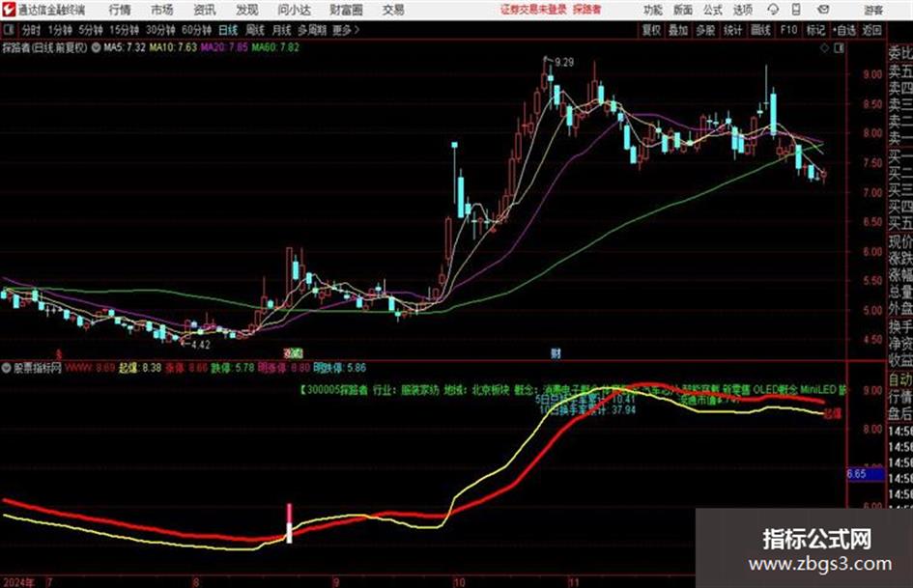
Task: Open the 版面 menu
Action: tap(683, 10)
